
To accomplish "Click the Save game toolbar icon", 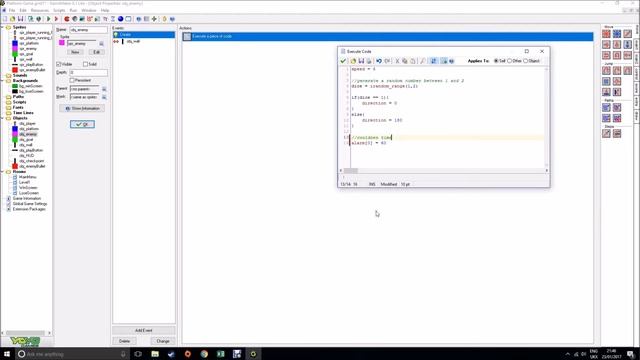I will pyautogui.click(x=20, y=19).
